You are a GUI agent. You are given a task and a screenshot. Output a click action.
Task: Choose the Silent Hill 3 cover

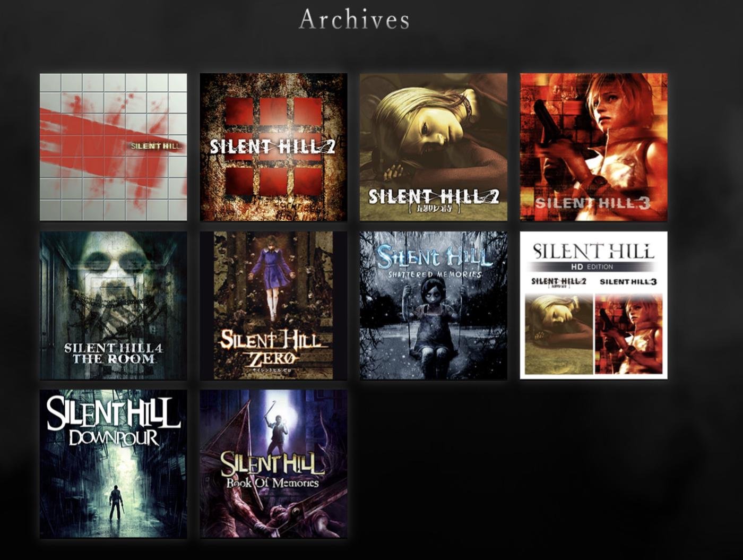(x=593, y=147)
